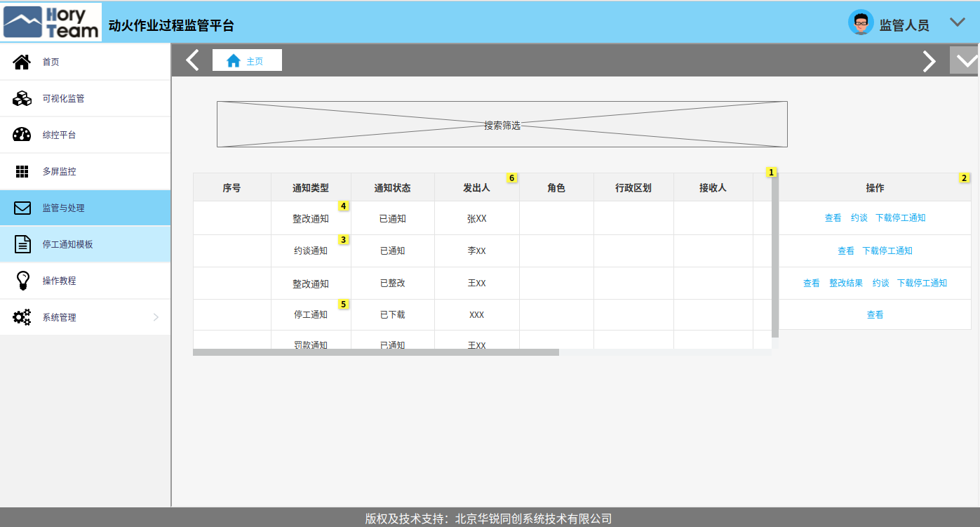
Task: Click the lightbulb icon for 操作教程
Action: [x=22, y=281]
